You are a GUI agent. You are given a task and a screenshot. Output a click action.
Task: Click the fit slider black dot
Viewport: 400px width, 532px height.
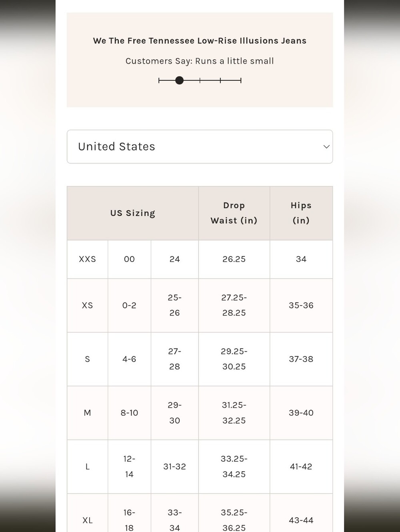180,80
